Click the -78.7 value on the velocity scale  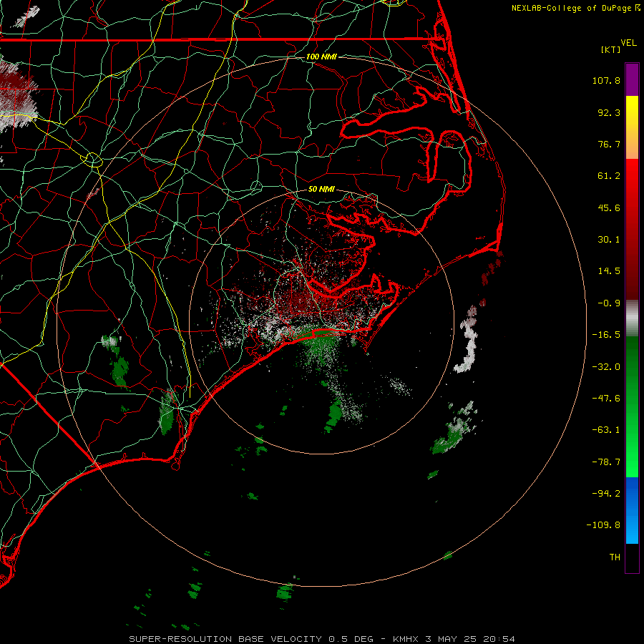click(x=606, y=462)
